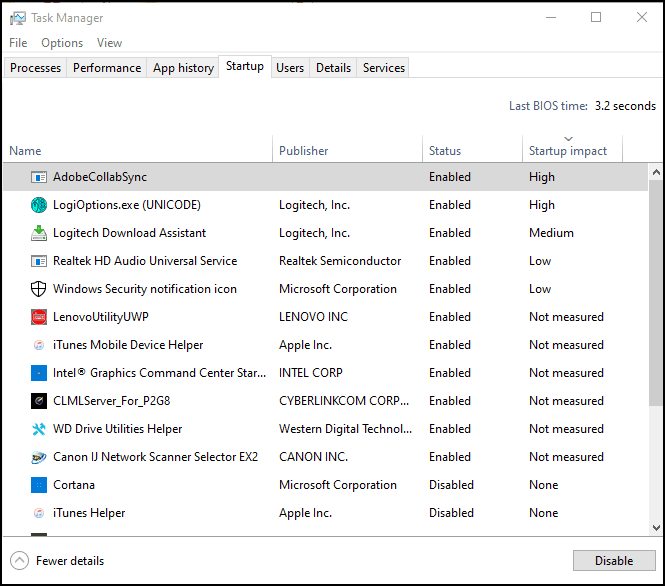Click the Task Manager title bar icon
Viewport: 665px width, 586px height.
[x=18, y=18]
